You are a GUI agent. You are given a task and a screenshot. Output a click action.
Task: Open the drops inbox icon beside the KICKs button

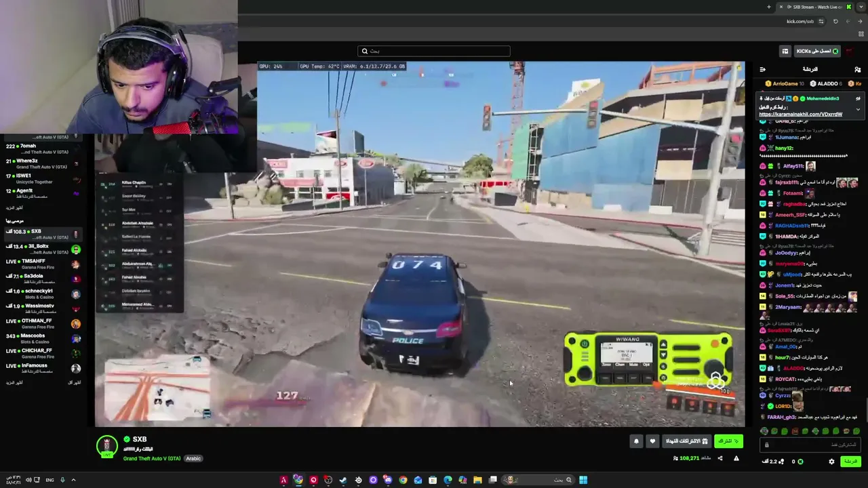pyautogui.click(x=785, y=51)
